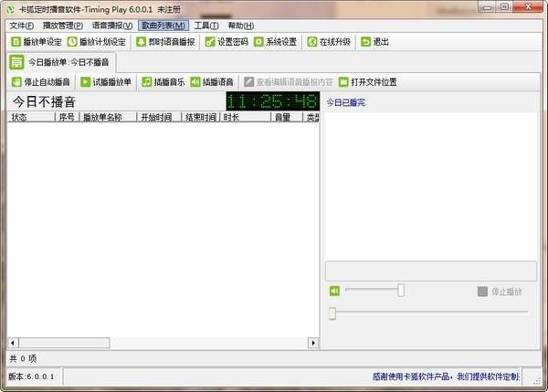
Task: Click the right arrow of horizontal scrollbar
Action: click(313, 343)
